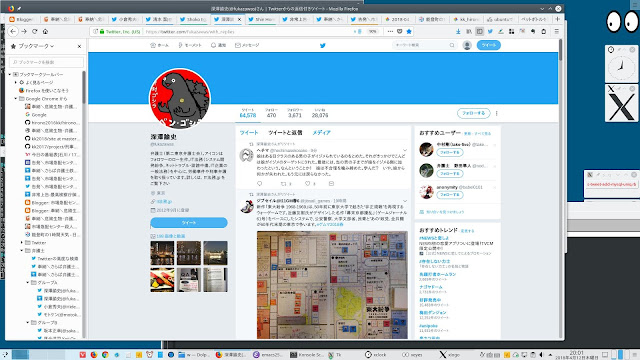
Task: Collapse the グループA bookmarks folder
Action: click(x=28, y=282)
